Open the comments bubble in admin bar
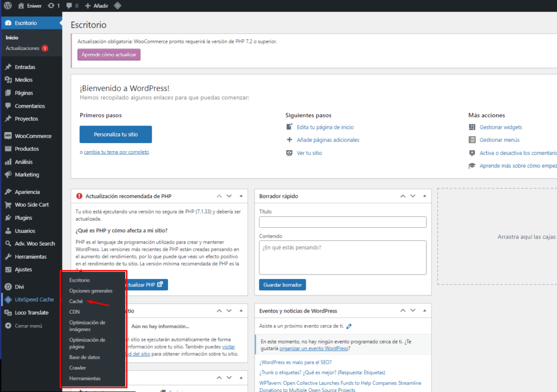The width and height of the screenshot is (557, 392). click(69, 5)
